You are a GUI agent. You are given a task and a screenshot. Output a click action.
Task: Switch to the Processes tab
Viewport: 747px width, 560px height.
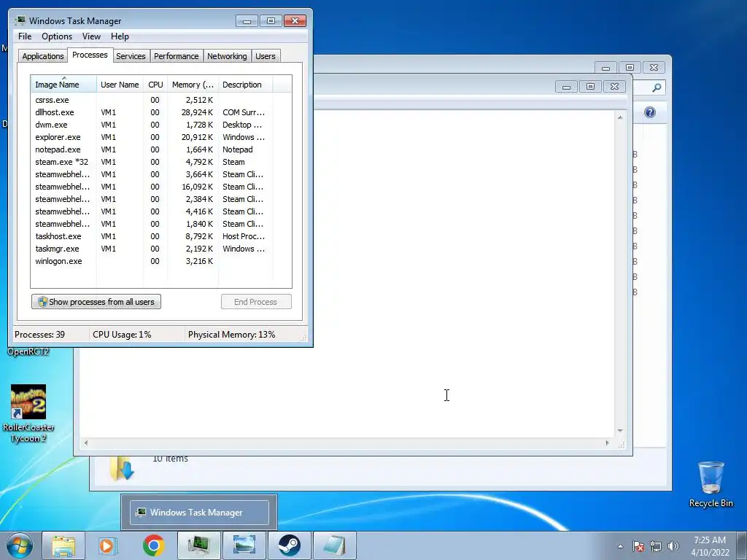coord(90,55)
